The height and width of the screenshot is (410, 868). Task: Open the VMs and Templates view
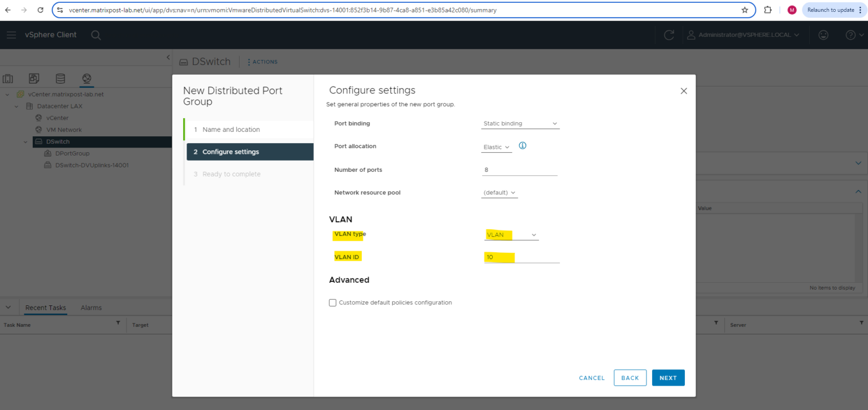[34, 78]
